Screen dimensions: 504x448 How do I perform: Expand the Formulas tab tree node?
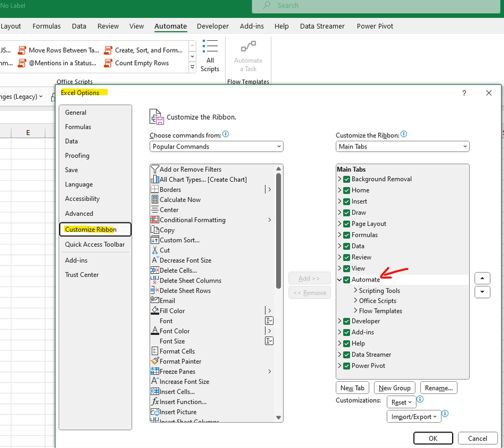click(x=340, y=235)
